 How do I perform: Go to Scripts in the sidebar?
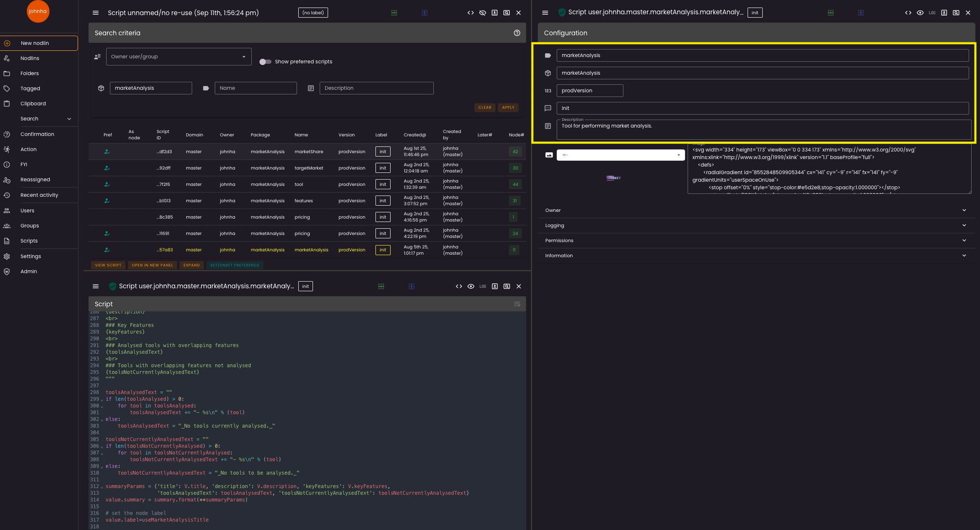coord(29,241)
